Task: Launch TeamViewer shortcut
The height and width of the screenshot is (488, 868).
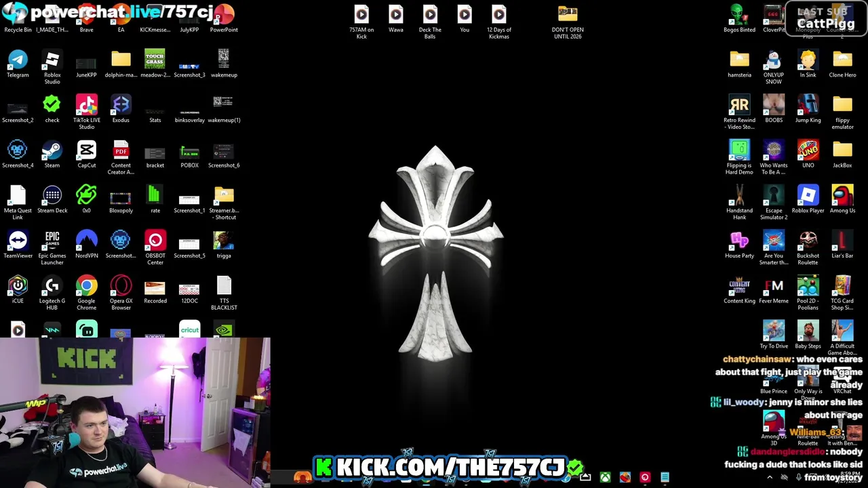Action: tap(18, 245)
